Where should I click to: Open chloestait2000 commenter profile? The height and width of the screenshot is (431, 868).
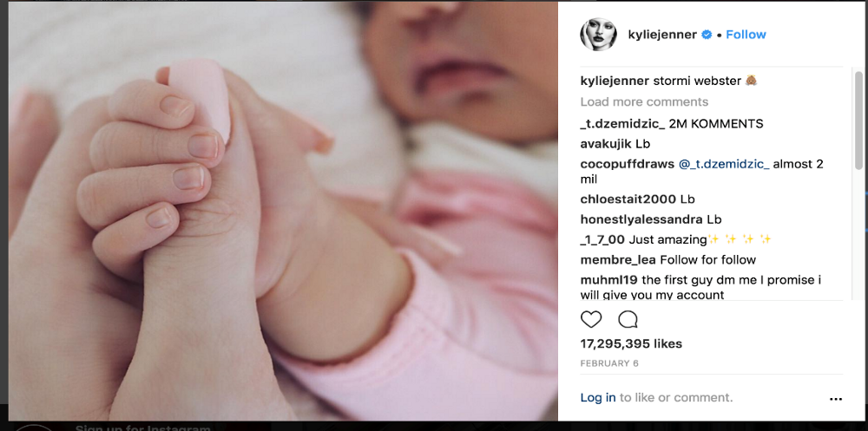(628, 199)
